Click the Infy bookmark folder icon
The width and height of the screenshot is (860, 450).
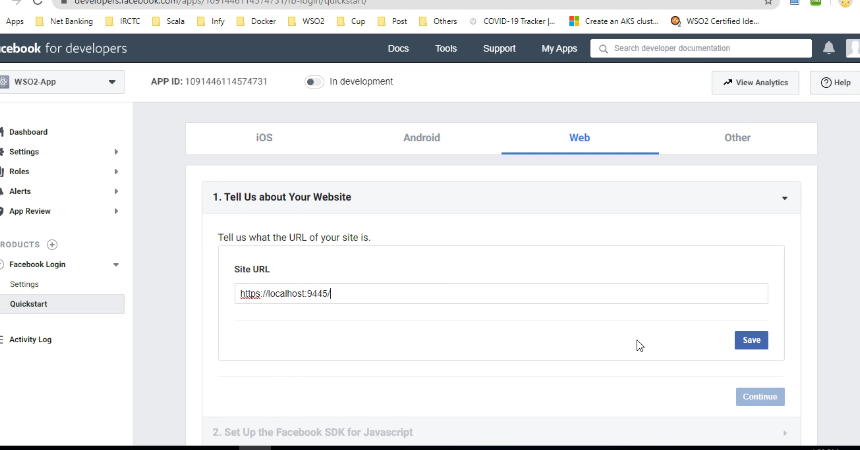coord(200,21)
